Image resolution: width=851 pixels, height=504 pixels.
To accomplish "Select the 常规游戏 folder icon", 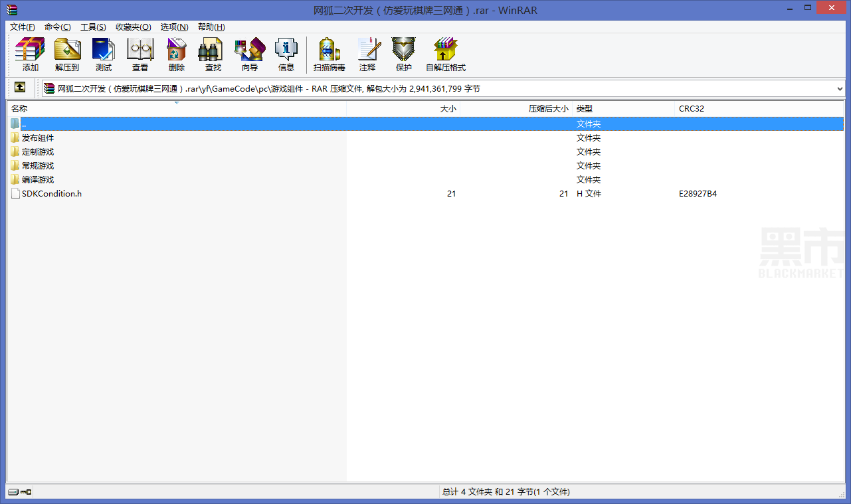I will pos(15,166).
